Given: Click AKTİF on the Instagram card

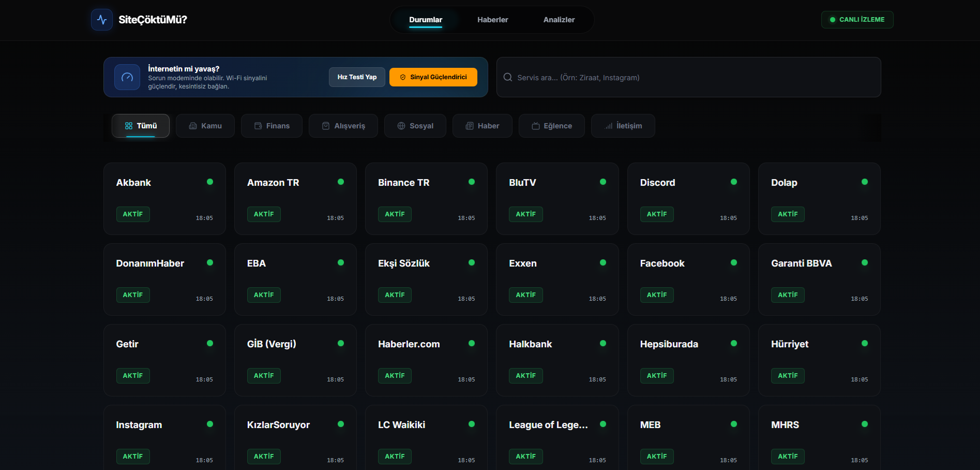Looking at the screenshot, I should (133, 456).
